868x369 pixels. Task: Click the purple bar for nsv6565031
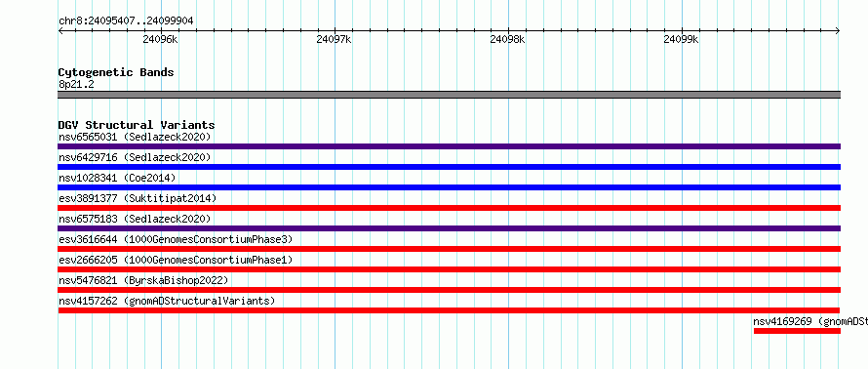pyautogui.click(x=449, y=146)
